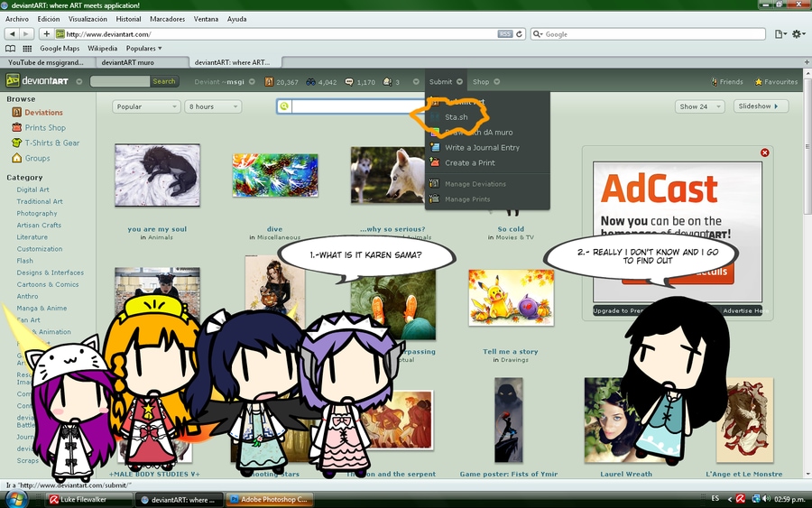Click the volume icon in the system tray

pos(766,499)
